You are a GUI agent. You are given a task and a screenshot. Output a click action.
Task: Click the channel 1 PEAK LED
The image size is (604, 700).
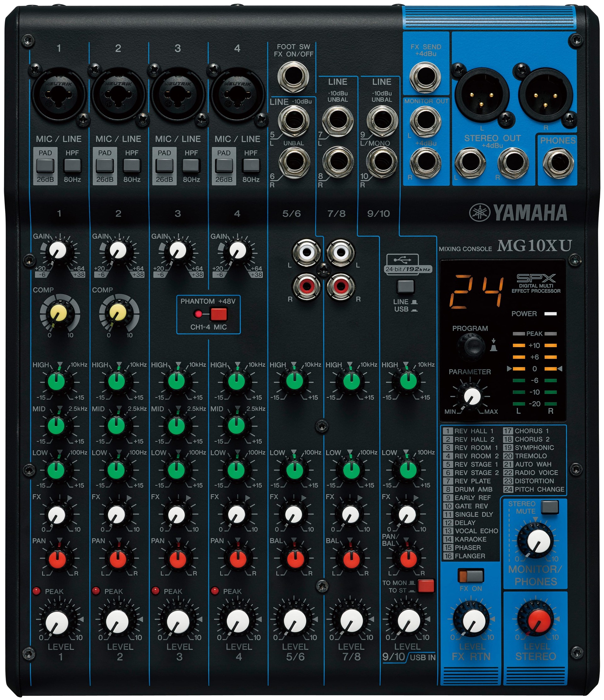tap(36, 591)
